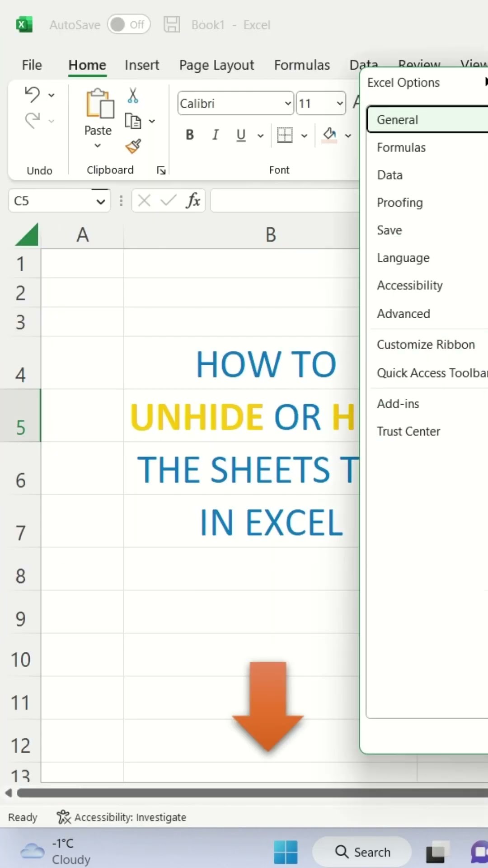The width and height of the screenshot is (488, 868).
Task: Open the Insert ribbon tab
Action: [142, 65]
